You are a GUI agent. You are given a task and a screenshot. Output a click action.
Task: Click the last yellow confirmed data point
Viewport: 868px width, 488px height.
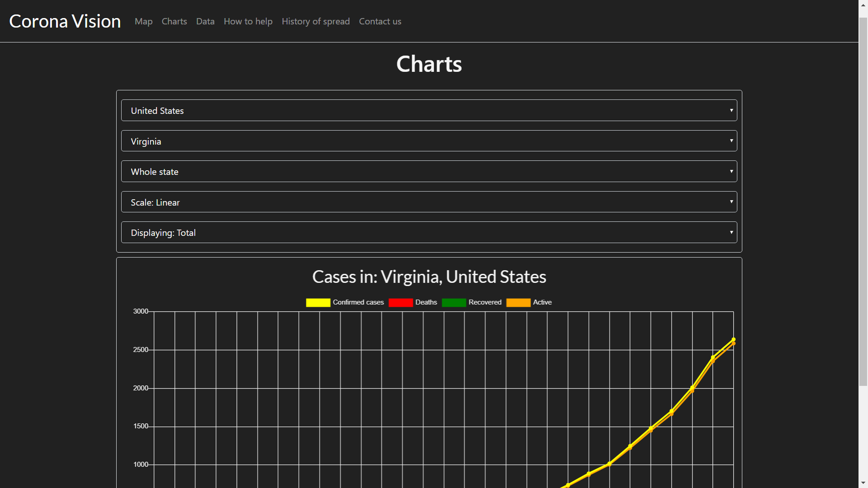pyautogui.click(x=733, y=339)
